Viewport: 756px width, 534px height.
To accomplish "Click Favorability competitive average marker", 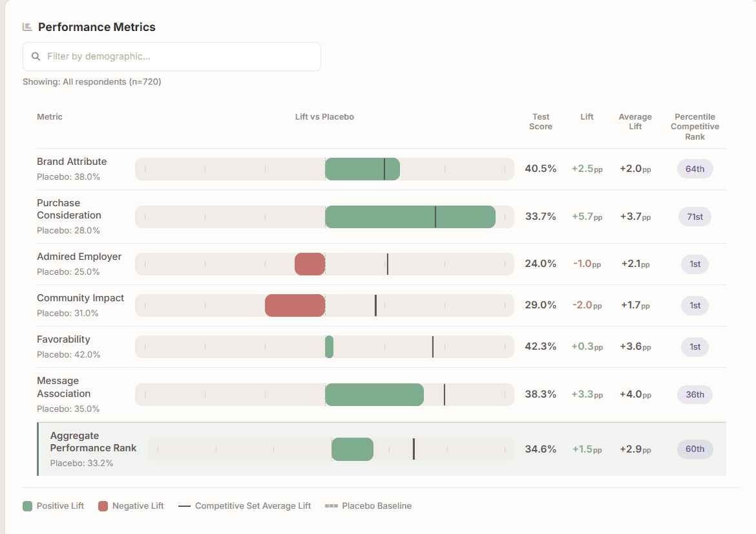I will pyautogui.click(x=433, y=347).
